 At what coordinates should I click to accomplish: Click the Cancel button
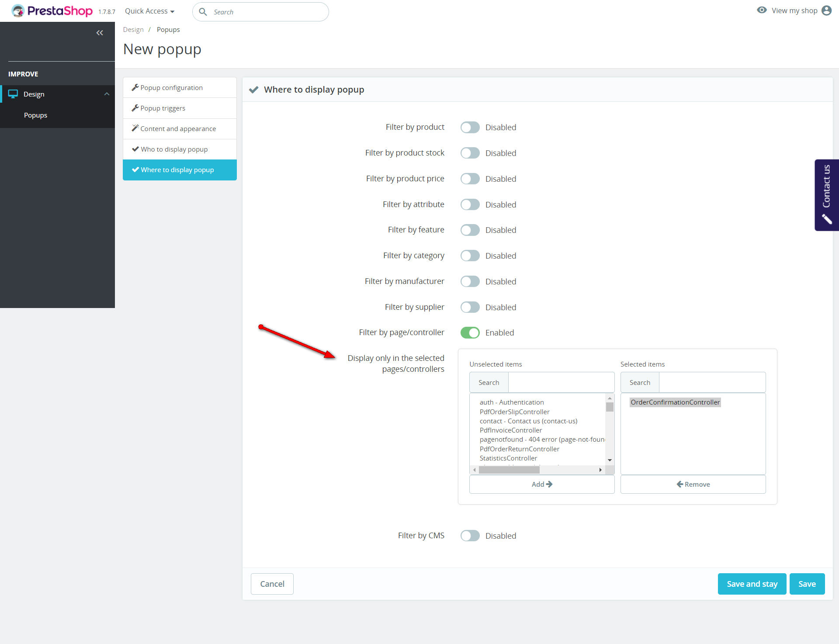(x=272, y=584)
